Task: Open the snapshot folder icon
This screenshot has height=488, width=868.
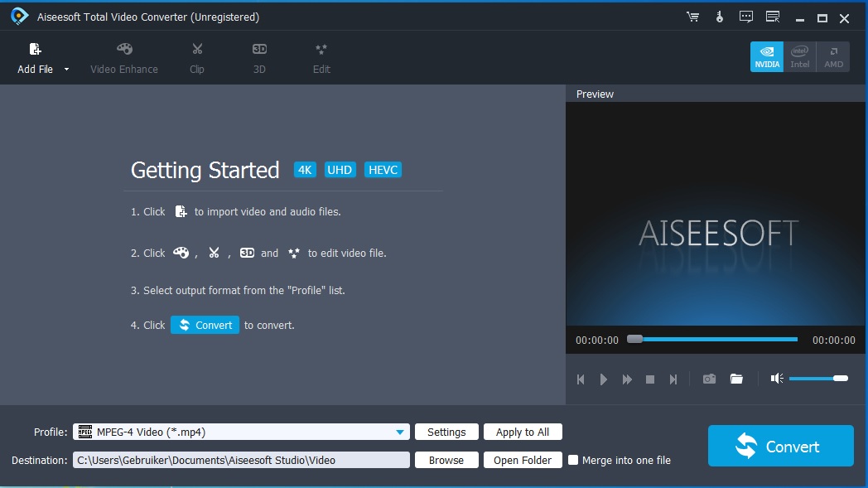Action: point(736,379)
